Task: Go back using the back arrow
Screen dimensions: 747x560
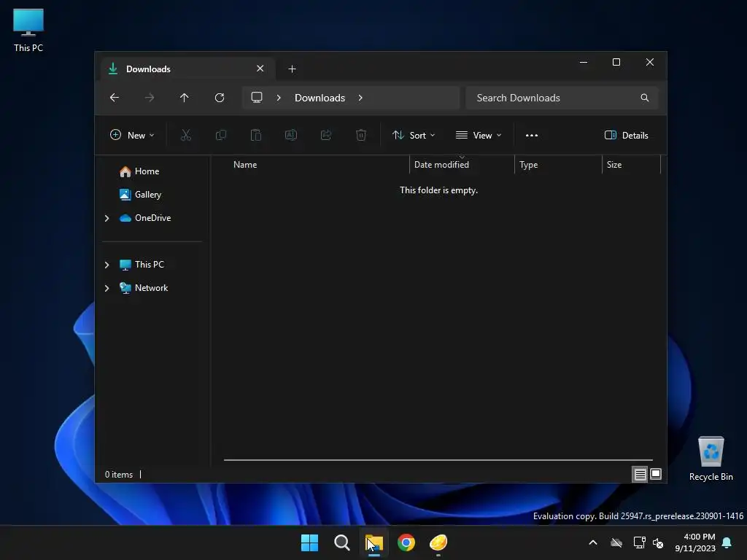Action: (115, 98)
